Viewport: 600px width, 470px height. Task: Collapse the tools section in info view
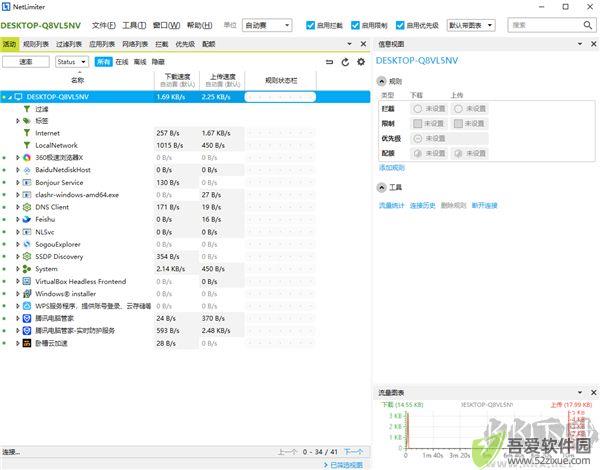coord(382,188)
